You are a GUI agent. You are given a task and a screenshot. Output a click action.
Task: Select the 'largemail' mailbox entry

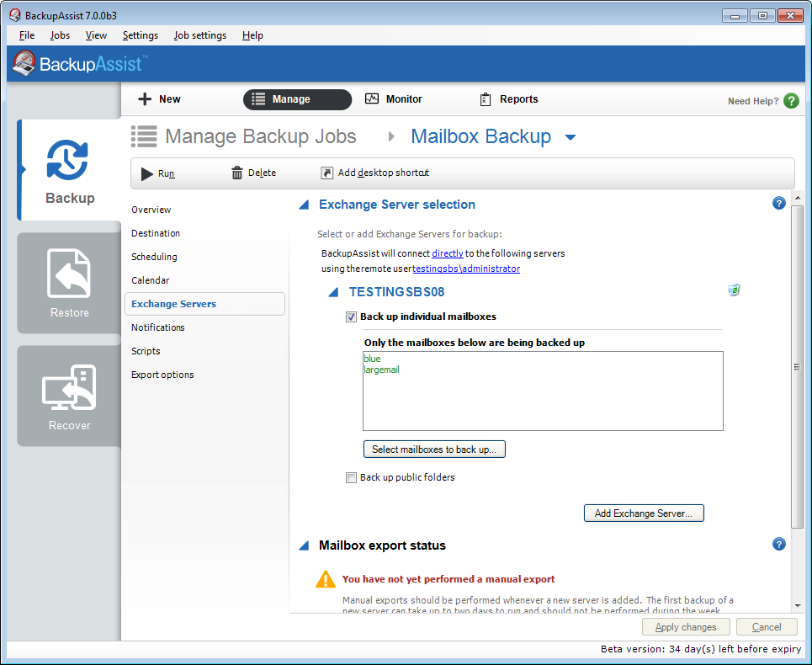(381, 370)
